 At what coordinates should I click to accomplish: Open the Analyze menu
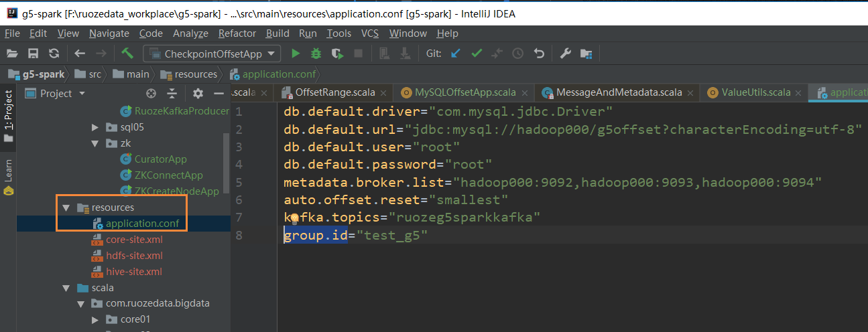click(x=190, y=33)
